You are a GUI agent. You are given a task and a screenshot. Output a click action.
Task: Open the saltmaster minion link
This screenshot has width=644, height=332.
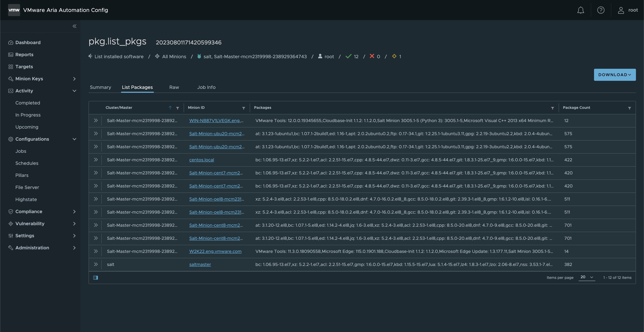tap(200, 264)
